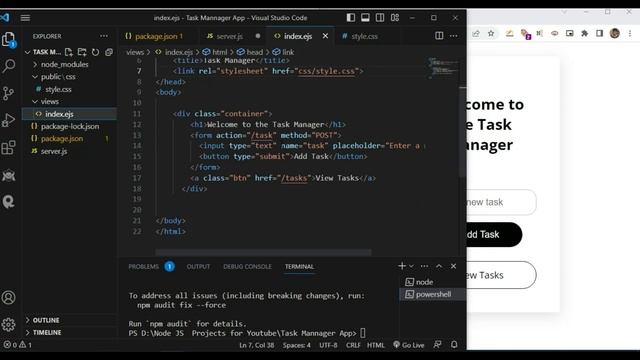Create a new terminal with plus icon
Viewport: 640px width, 360px height.
tap(402, 266)
